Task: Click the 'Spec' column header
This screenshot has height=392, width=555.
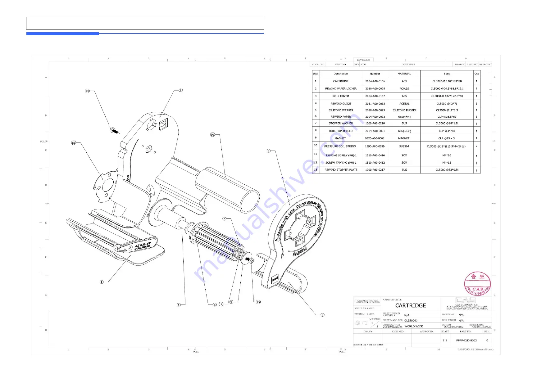Action: pos(447,74)
